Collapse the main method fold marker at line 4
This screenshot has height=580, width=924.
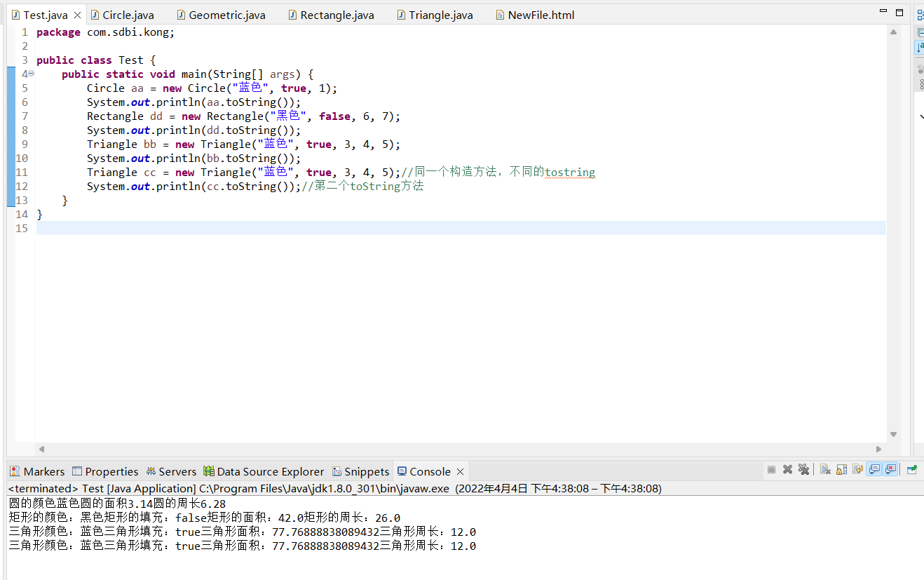point(31,74)
